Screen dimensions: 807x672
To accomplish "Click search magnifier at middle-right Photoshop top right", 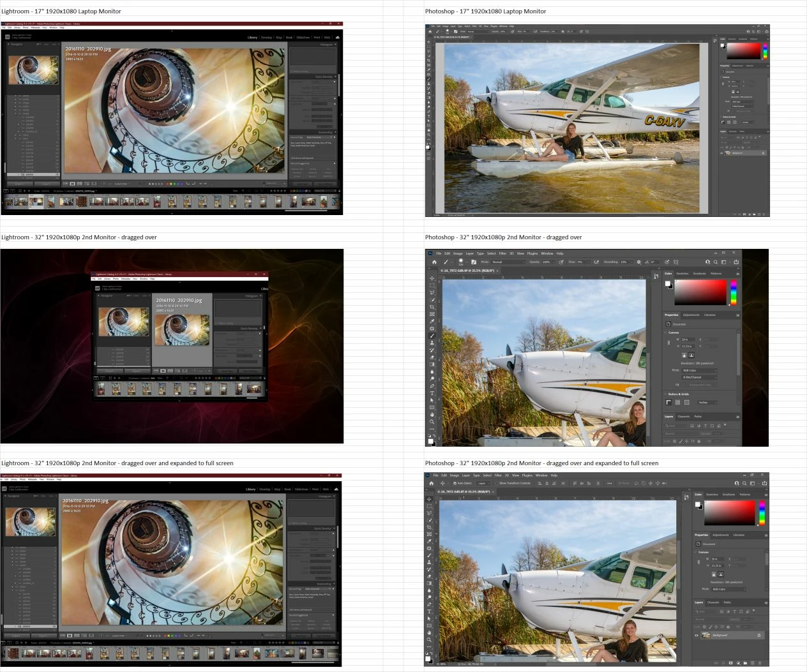I will pos(716,262).
